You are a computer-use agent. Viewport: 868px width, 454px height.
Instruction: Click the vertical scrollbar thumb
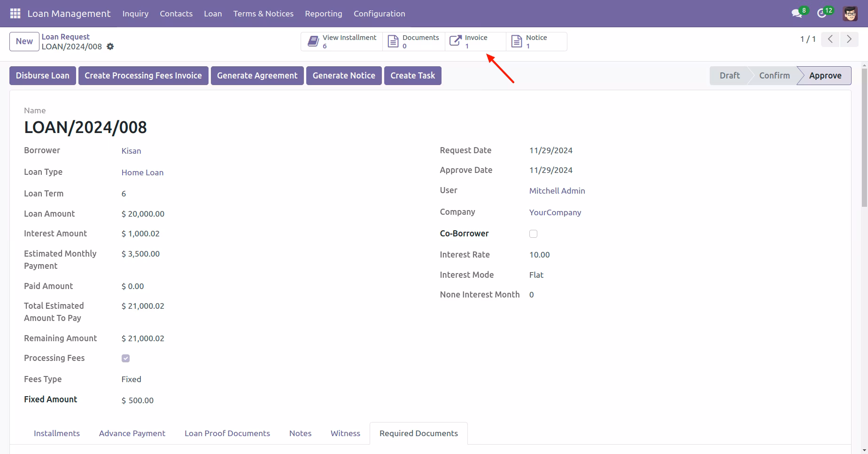[864, 138]
